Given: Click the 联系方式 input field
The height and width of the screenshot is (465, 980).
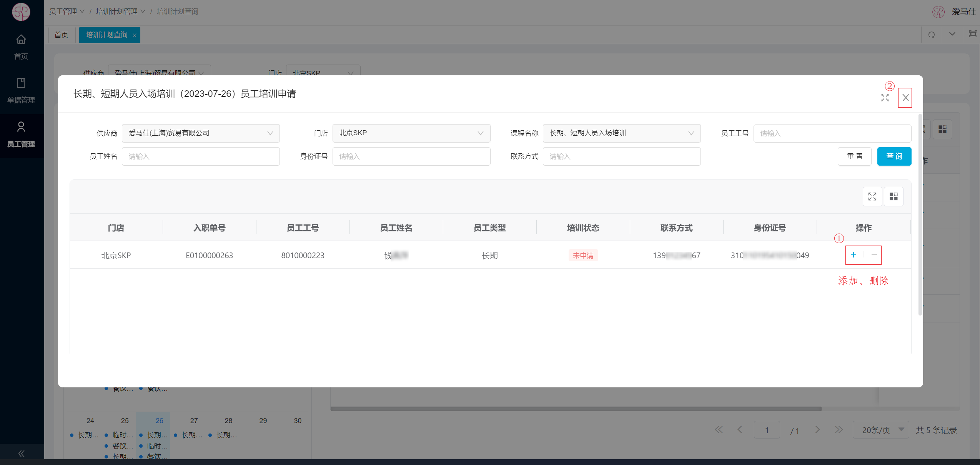Looking at the screenshot, I should point(621,156).
